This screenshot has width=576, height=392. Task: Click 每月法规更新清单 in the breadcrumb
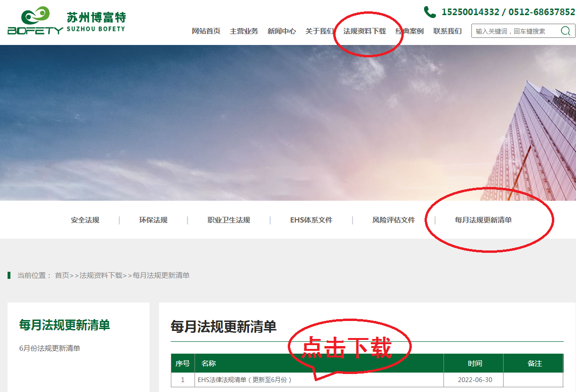pyautogui.click(x=161, y=276)
